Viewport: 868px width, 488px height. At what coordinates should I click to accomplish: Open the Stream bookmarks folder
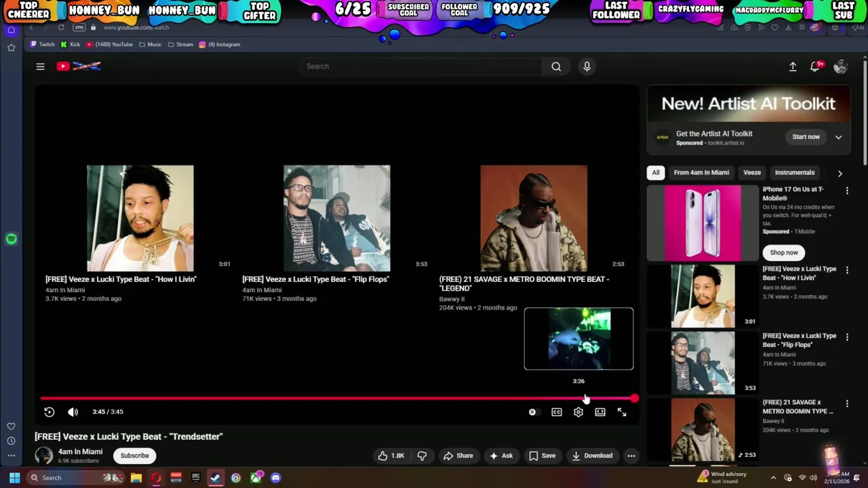180,45
